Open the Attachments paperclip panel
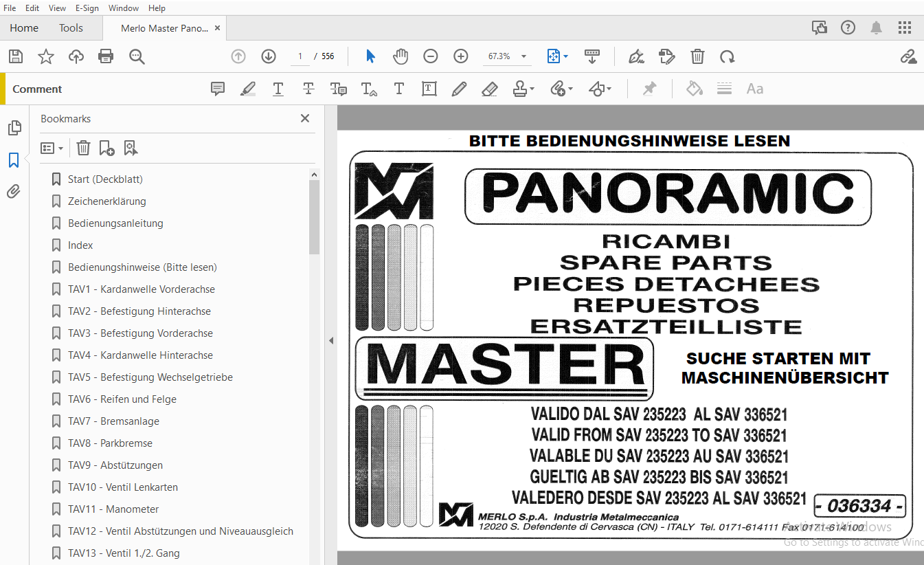924x565 pixels. (14, 191)
